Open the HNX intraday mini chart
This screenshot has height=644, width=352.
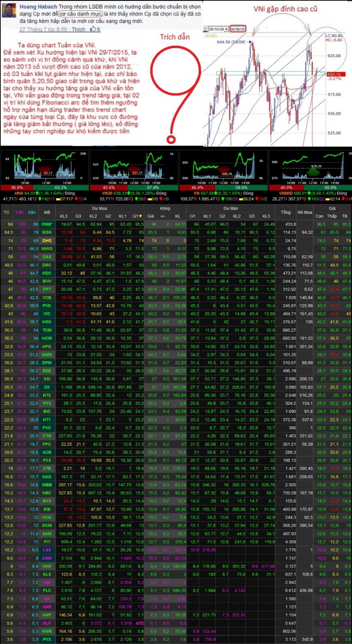click(45, 168)
